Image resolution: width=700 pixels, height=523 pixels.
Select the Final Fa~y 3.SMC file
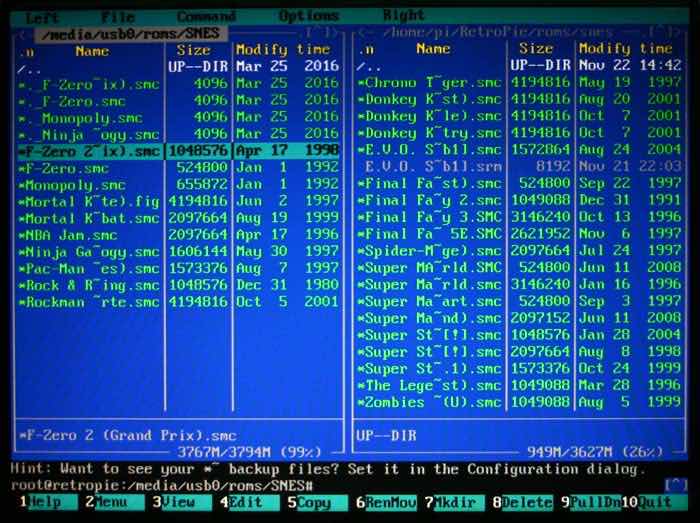point(519,217)
